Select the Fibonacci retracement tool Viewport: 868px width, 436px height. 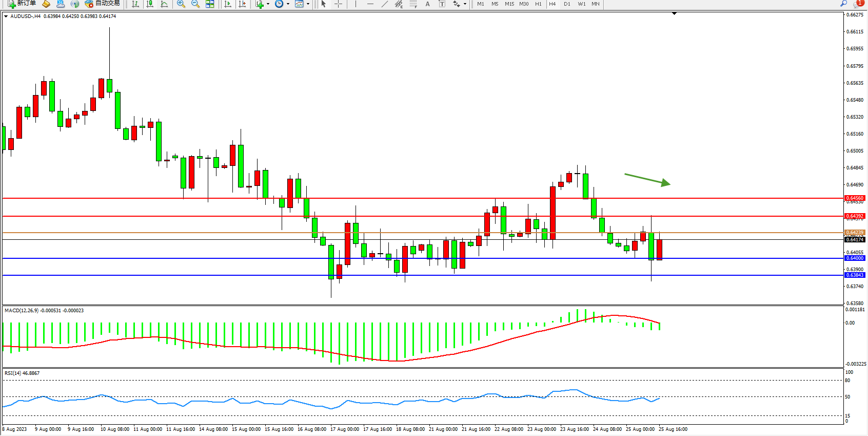click(x=413, y=4)
